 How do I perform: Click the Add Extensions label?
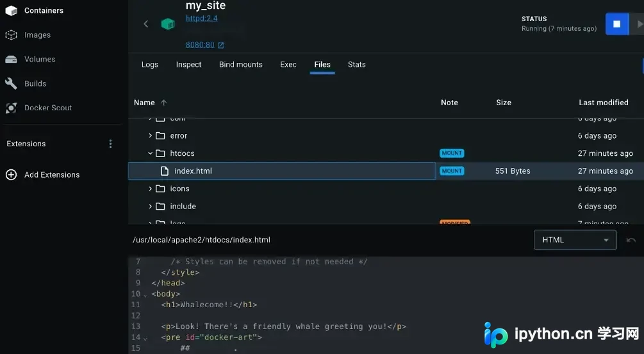click(x=52, y=174)
